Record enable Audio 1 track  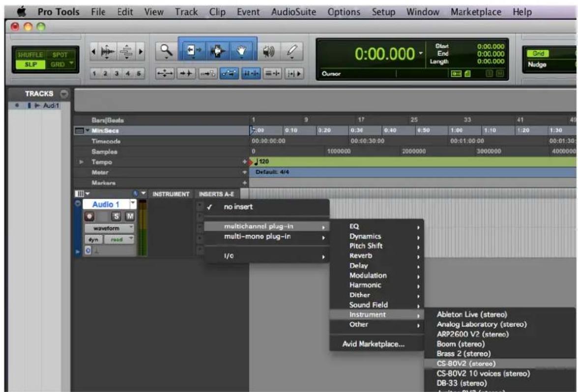(89, 217)
